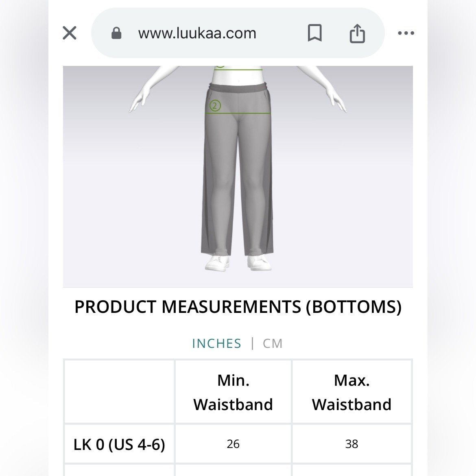
Task: Select the LK 0 (US 4-6) row label
Action: [x=119, y=444]
